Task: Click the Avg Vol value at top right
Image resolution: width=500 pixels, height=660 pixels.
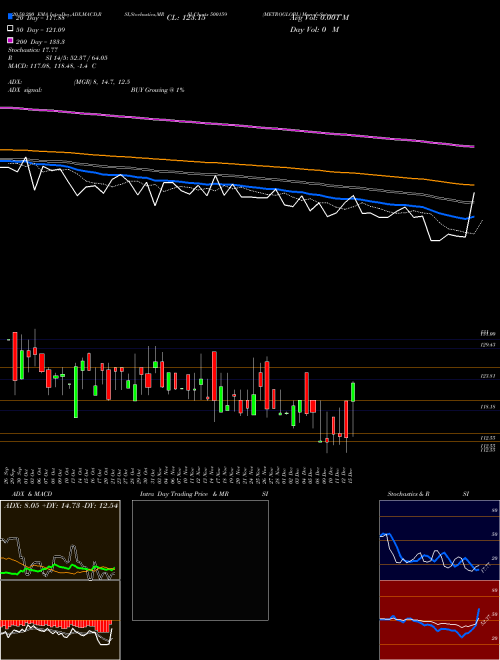Action: tap(319, 18)
